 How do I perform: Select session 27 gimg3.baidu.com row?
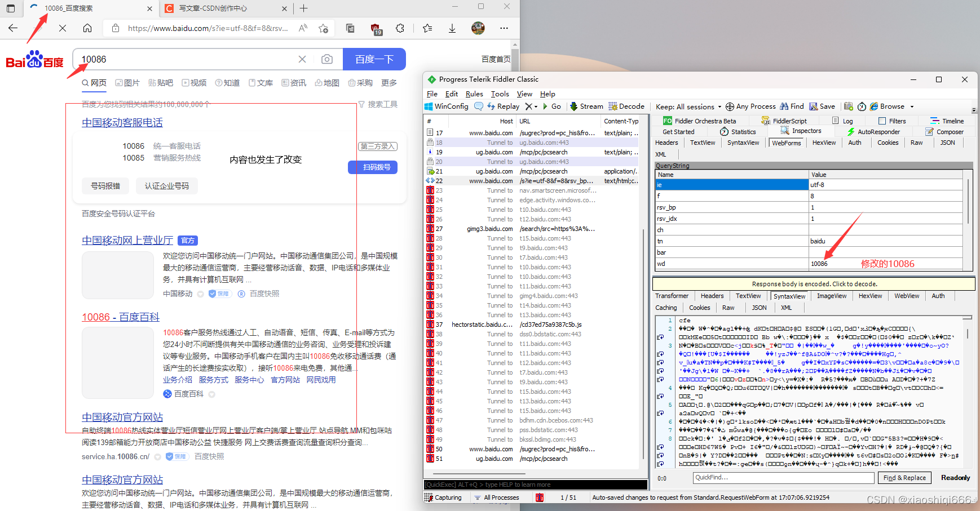coord(532,229)
